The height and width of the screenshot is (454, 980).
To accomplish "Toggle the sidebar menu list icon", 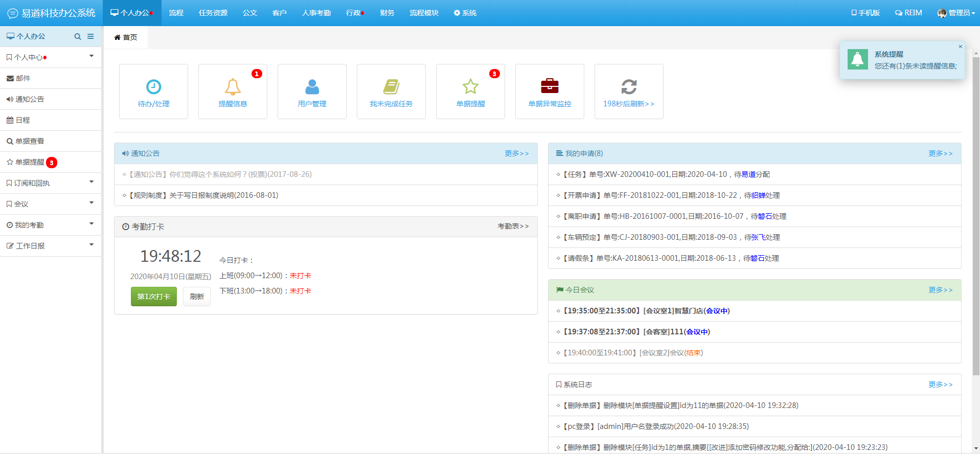I will point(90,37).
